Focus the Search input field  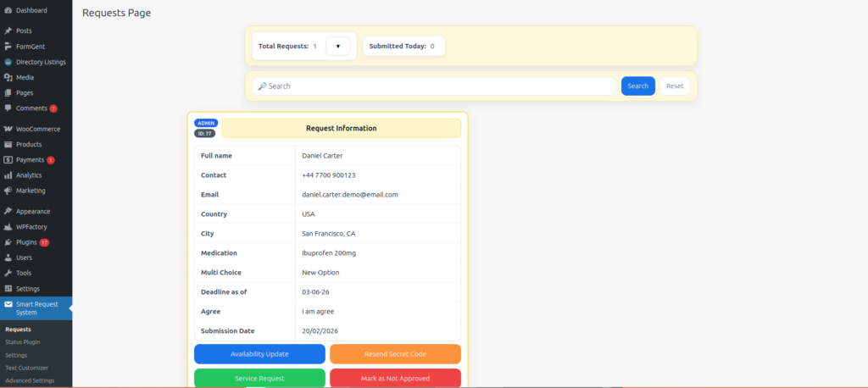click(434, 86)
